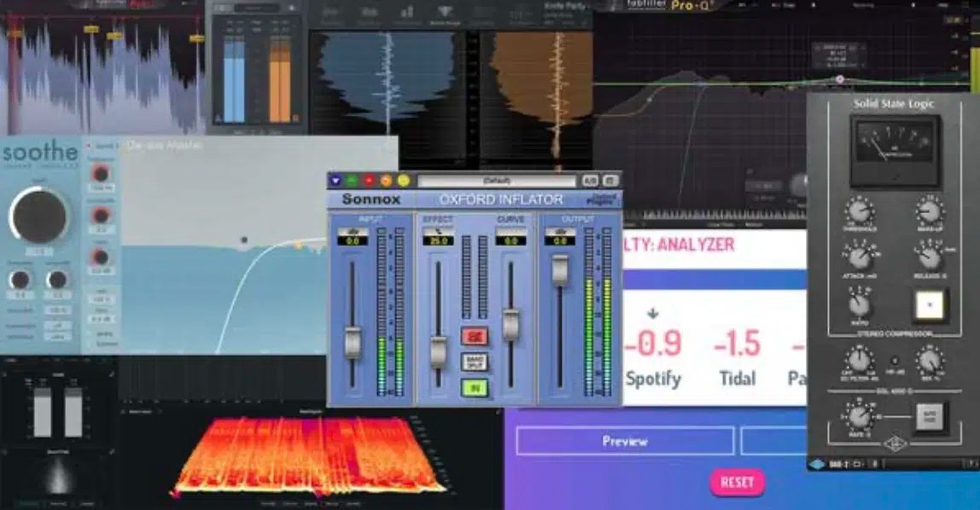Toggle the A/B compare button in Oxford Inflator
The image size is (980, 510).
pos(589,181)
